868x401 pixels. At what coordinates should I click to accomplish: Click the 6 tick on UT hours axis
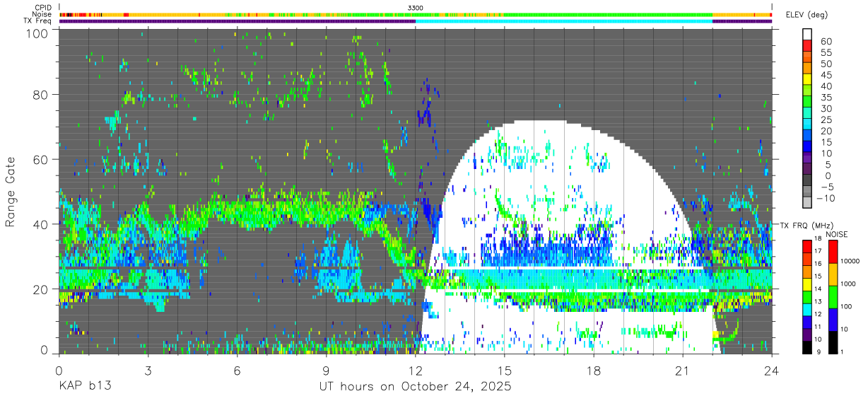237,370
